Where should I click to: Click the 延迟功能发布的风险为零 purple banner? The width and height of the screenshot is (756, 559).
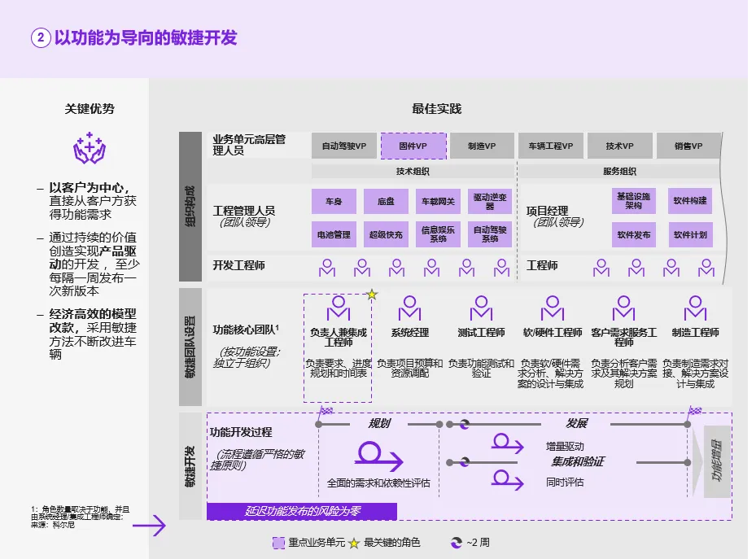(302, 511)
